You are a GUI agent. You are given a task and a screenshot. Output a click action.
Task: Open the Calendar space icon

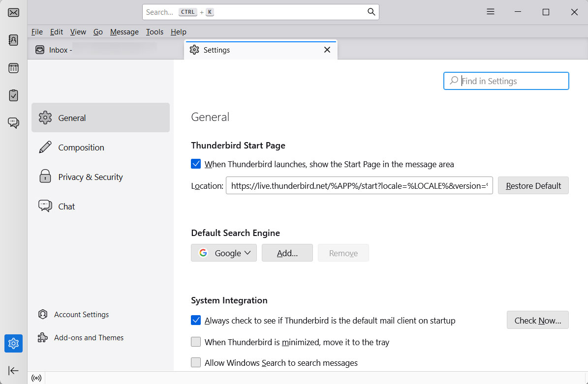(x=14, y=68)
